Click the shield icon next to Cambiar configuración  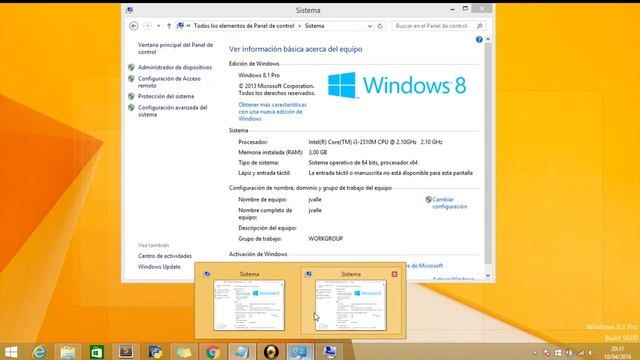coord(428,200)
